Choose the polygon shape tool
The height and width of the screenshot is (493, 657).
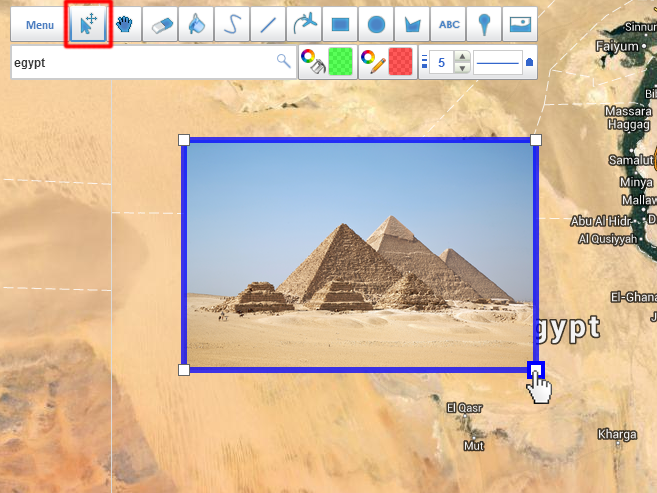pyautogui.click(x=412, y=24)
